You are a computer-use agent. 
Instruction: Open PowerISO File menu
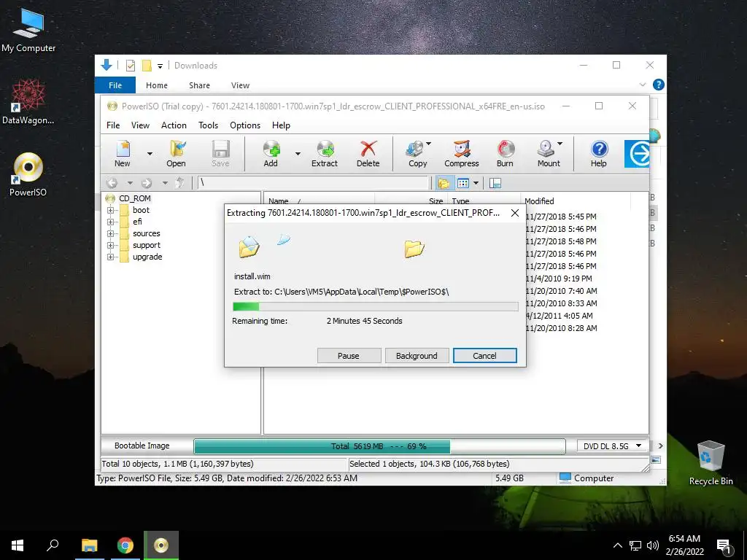click(113, 125)
